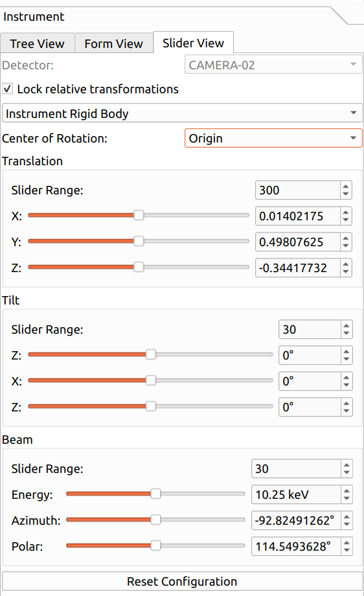Viewport: 364px width, 596px height.
Task: Click the Translation Y slider handle
Action: click(139, 241)
